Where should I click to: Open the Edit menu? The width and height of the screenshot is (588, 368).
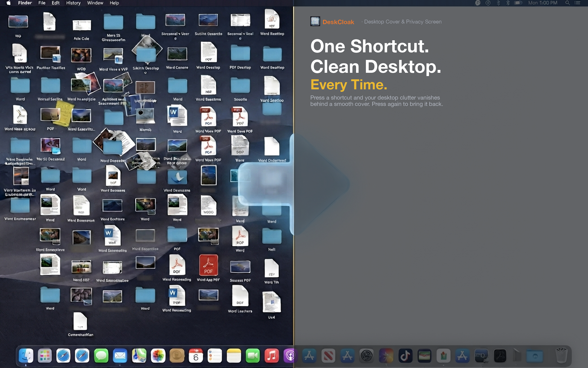click(x=56, y=3)
